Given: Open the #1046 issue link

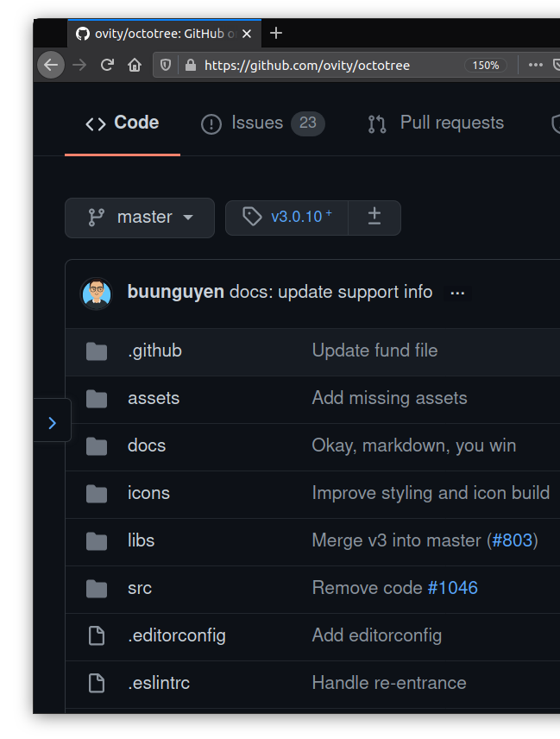Looking at the screenshot, I should tap(453, 588).
